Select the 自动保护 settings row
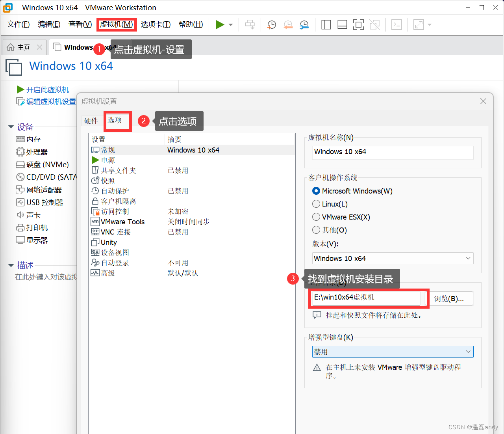 (x=192, y=191)
